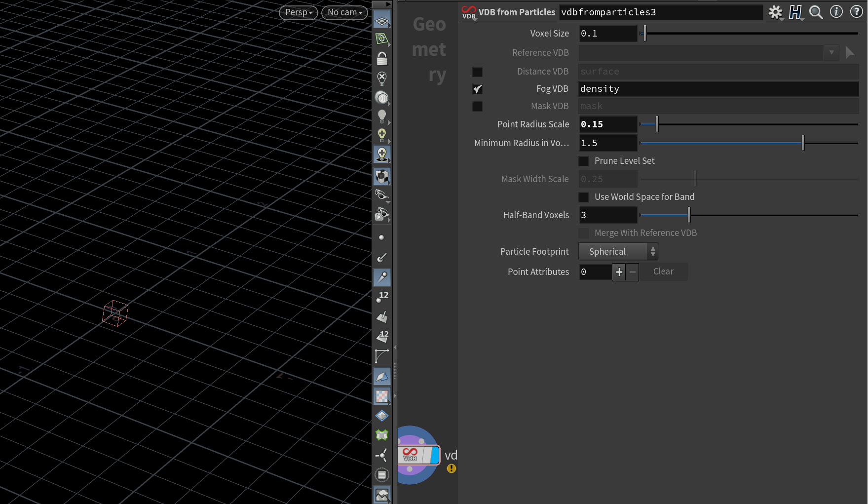Open the Persp viewport dropdown
The image size is (868, 504).
(x=299, y=12)
